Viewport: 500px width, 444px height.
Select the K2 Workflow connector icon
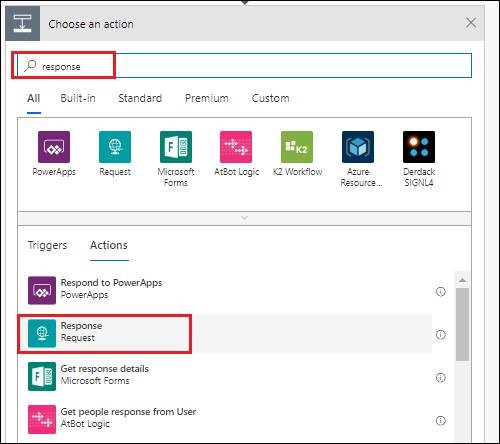[x=297, y=147]
